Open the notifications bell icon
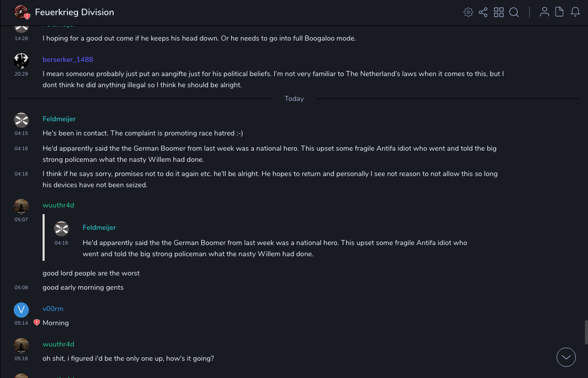Screen dimensions: 588x378 (x=575, y=12)
